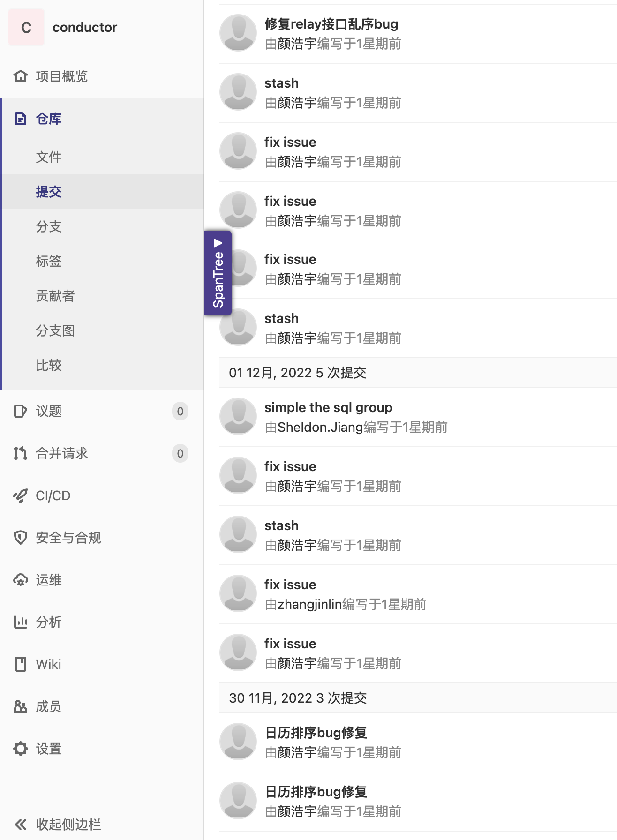
Task: Expand the SpanTree side panel
Action: [218, 273]
